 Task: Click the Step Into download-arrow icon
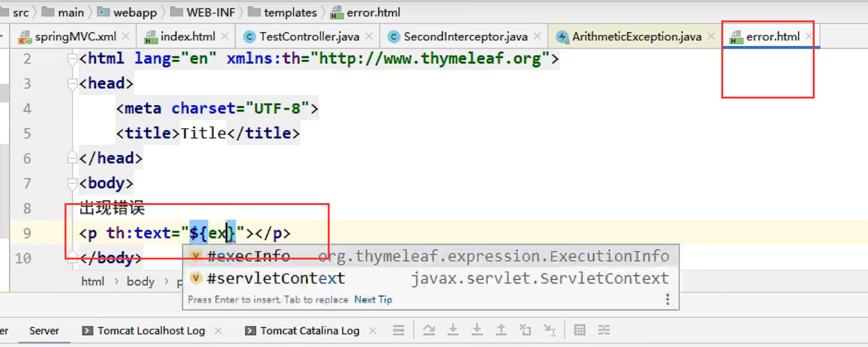[453, 330]
